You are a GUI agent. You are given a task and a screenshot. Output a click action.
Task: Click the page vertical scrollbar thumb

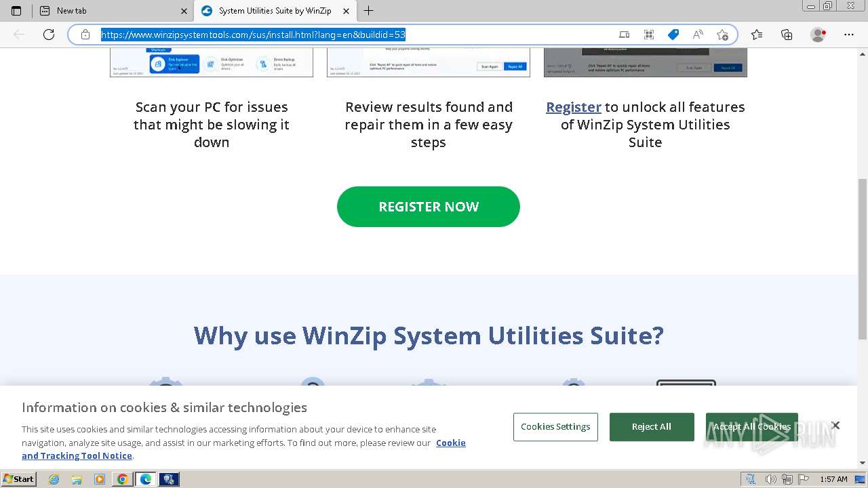[863, 259]
